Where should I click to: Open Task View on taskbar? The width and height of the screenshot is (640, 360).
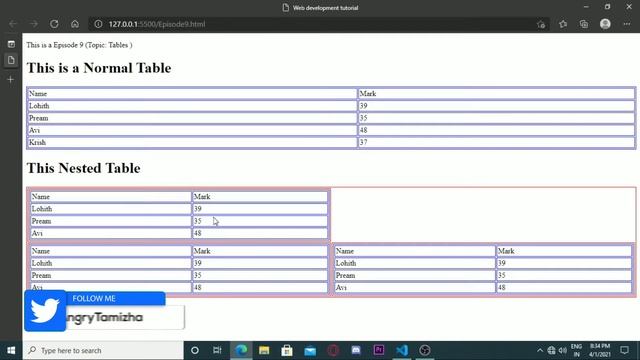217,350
